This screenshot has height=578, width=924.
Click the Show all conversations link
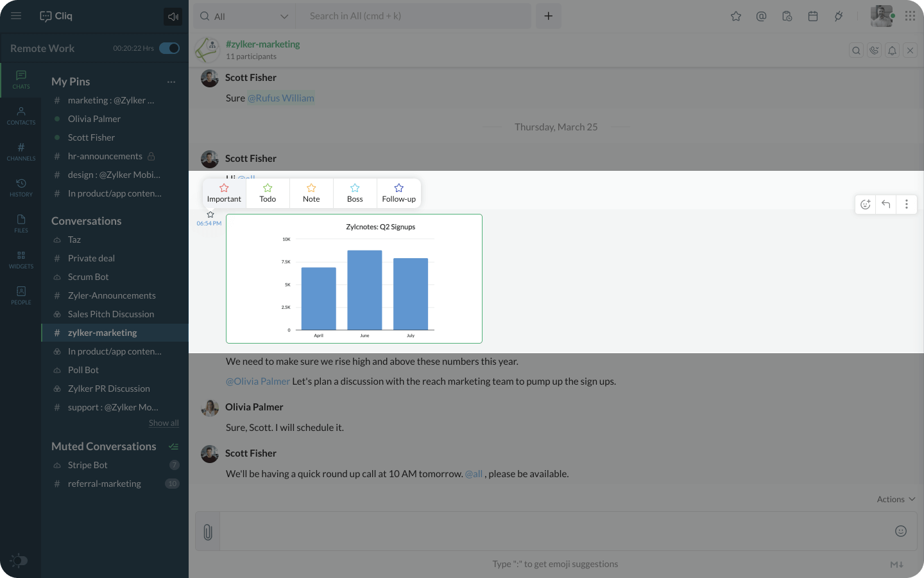[164, 423]
